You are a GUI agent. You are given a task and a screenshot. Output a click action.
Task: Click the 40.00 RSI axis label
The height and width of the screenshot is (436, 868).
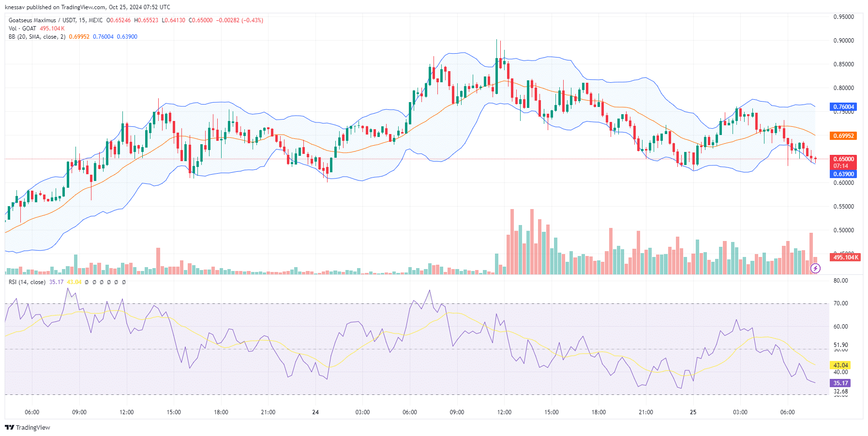pos(840,372)
